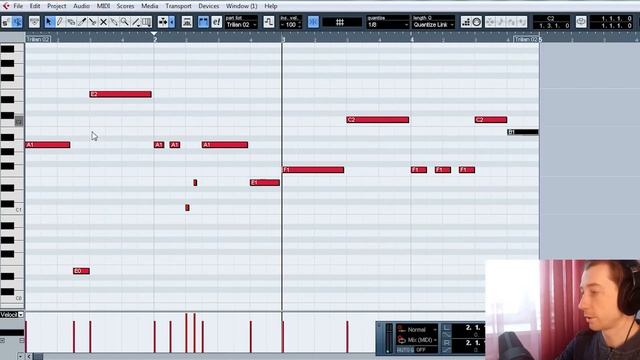Click the auto-scroll toolbar icon
This screenshot has height=360, width=640.
(163, 22)
